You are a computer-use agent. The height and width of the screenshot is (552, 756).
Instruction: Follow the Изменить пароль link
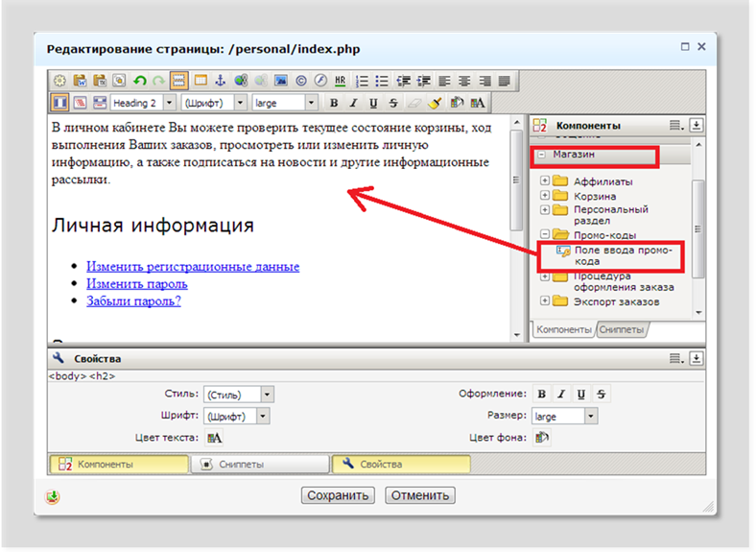136,283
